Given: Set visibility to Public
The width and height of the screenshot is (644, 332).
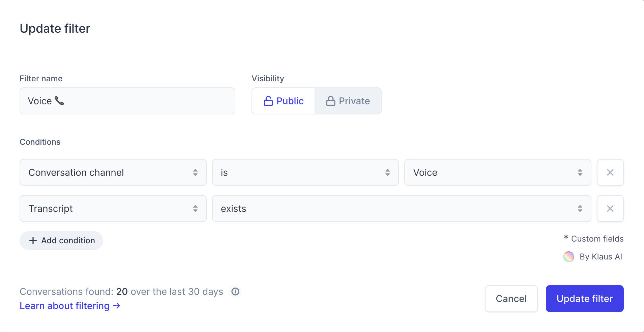Looking at the screenshot, I should [x=283, y=101].
